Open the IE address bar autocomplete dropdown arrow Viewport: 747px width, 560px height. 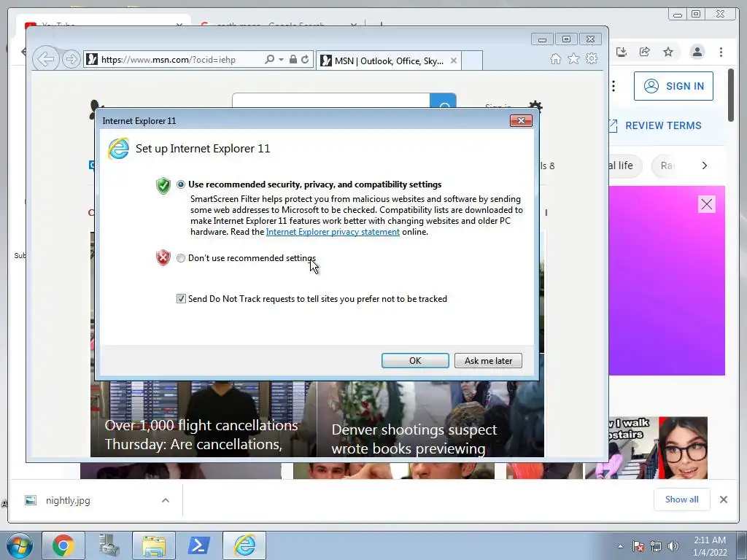pos(281,60)
